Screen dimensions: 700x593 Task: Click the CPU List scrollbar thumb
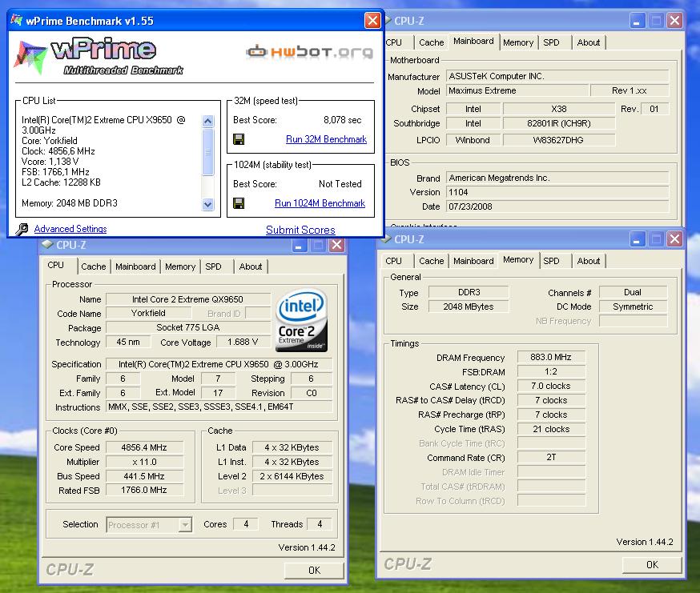tap(207, 152)
